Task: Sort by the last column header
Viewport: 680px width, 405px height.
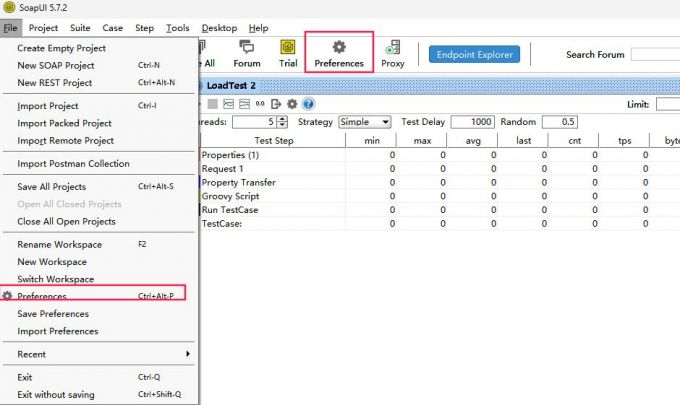Action: tap(523, 140)
